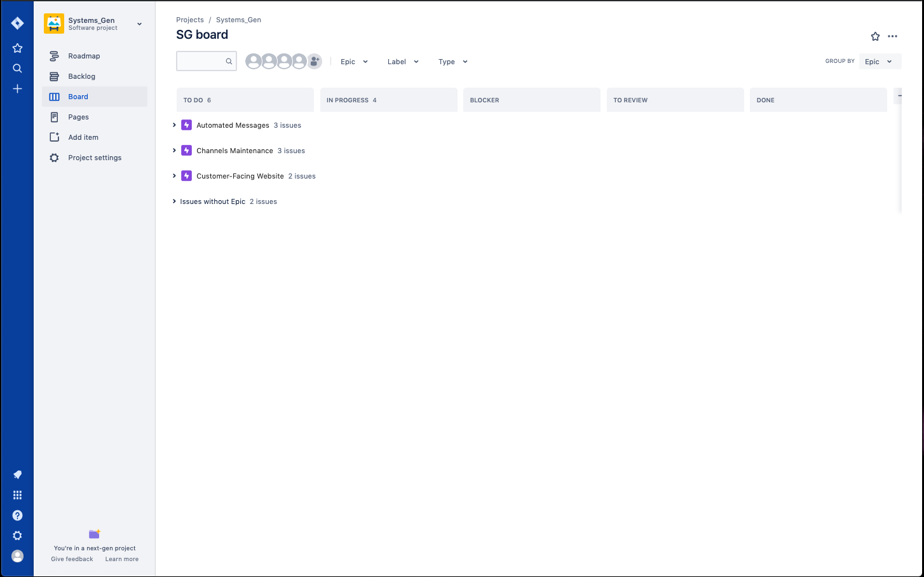Star the SG board

[875, 36]
